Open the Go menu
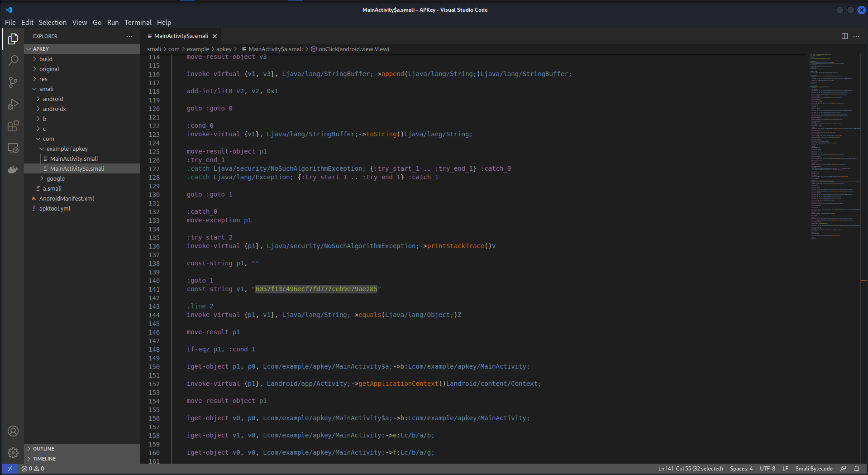868x475 pixels. click(97, 22)
